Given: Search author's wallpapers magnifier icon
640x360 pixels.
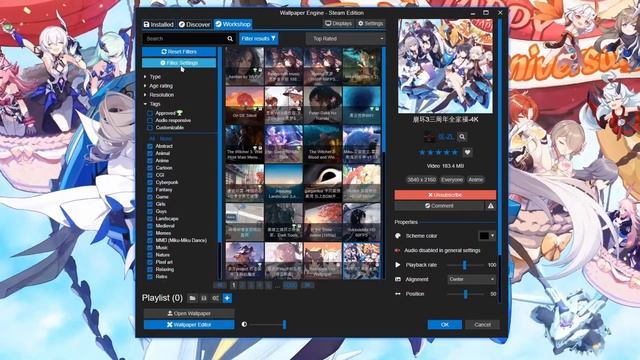Looking at the screenshot, I should tap(462, 137).
